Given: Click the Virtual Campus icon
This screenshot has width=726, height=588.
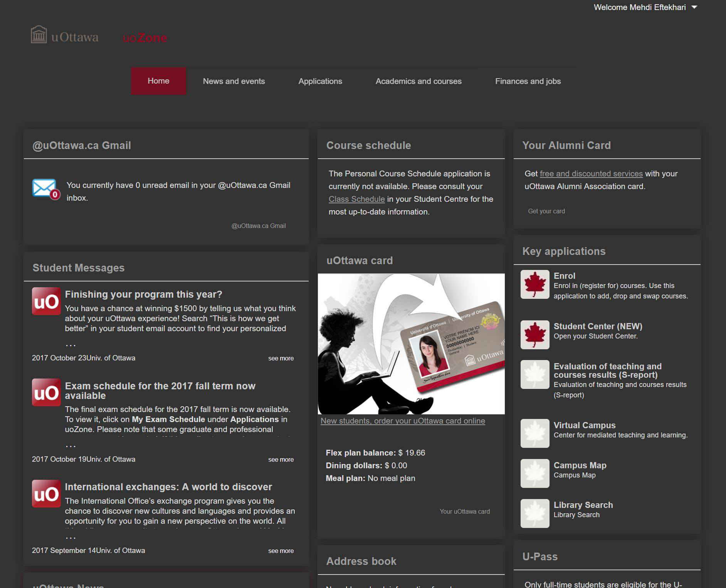Looking at the screenshot, I should pos(535,434).
